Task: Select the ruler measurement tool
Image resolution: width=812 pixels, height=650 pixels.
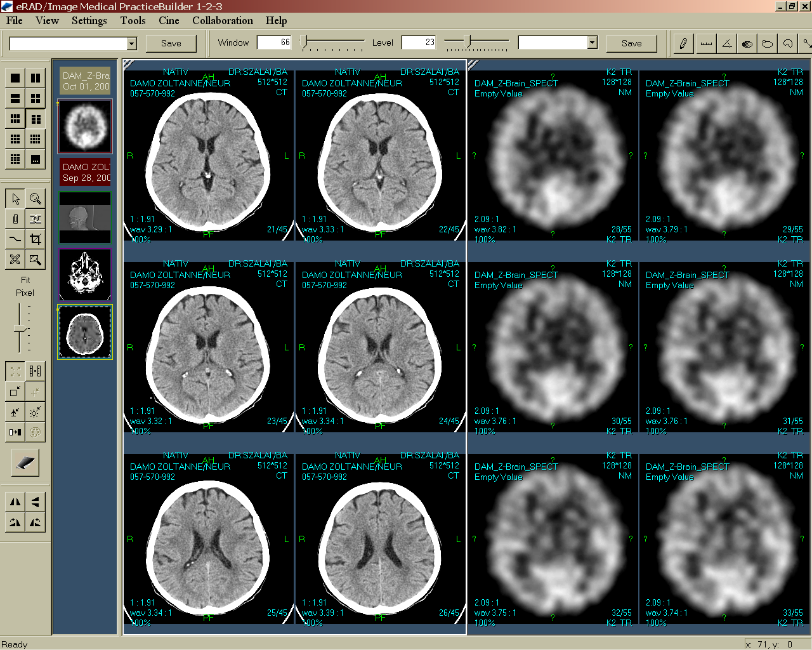Action: pyautogui.click(x=706, y=43)
